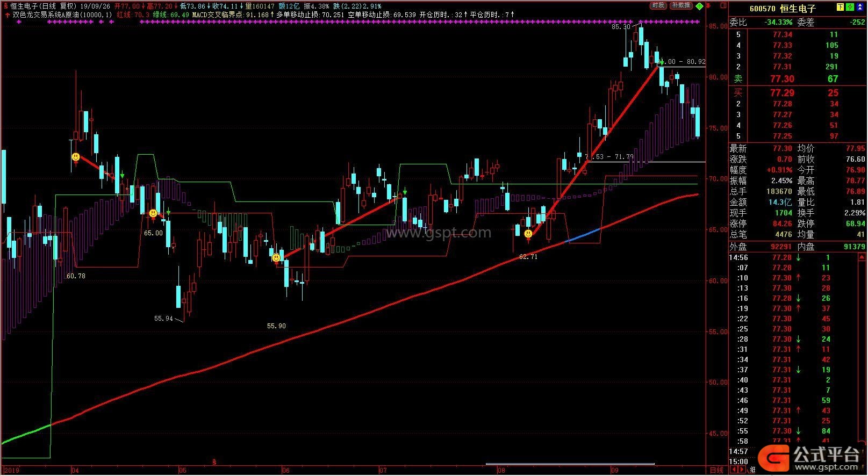Click the 50.00 level on the price axis

(718, 383)
